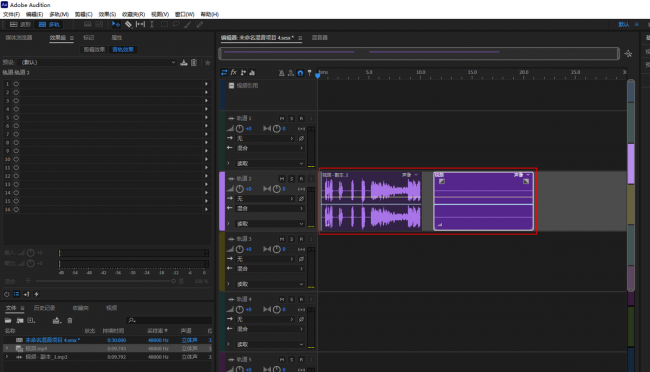Screen dimensions: 650x372
Task: Click trash icon in Files panel
Action: (70, 321)
